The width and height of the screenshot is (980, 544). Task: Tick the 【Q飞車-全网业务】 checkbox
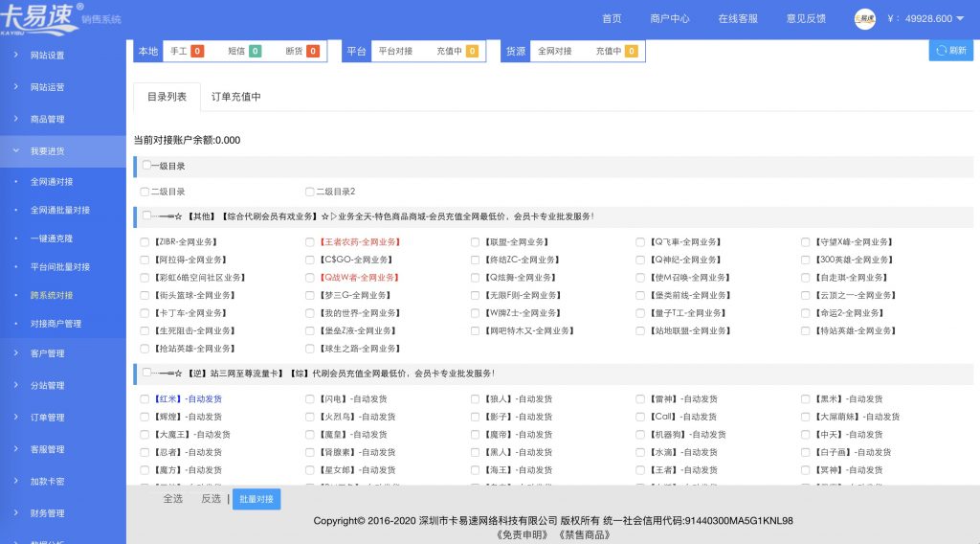coord(640,242)
